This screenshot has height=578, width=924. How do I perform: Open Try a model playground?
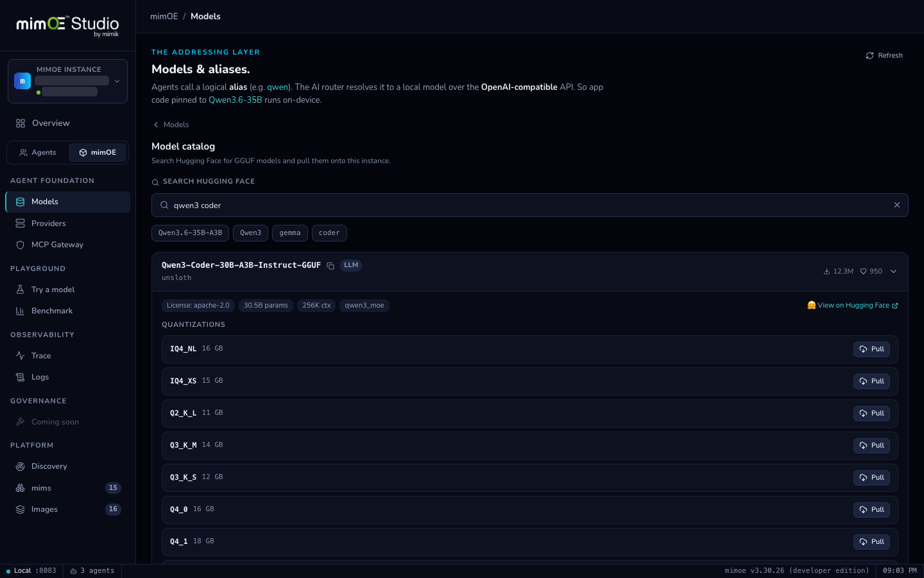pos(68,290)
